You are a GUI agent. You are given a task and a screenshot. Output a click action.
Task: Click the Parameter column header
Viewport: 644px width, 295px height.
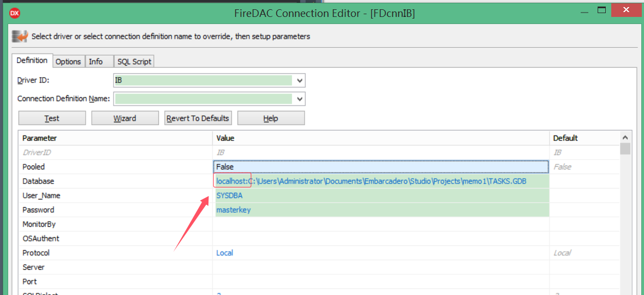pyautogui.click(x=115, y=138)
